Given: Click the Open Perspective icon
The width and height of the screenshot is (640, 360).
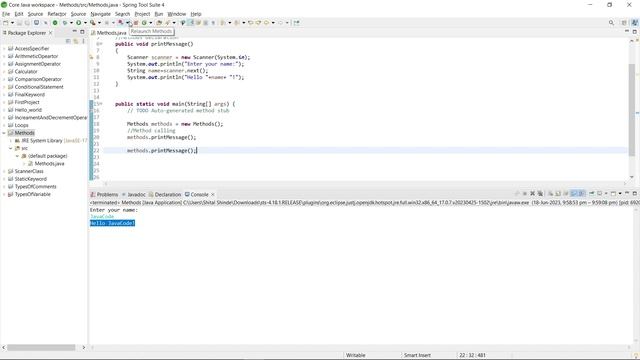Looking at the screenshot, I should [624, 23].
